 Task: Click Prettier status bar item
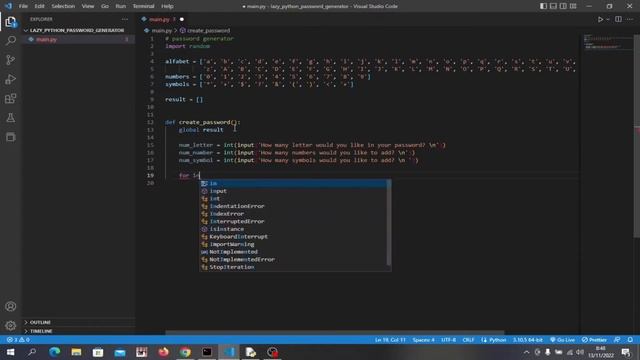(x=594, y=340)
